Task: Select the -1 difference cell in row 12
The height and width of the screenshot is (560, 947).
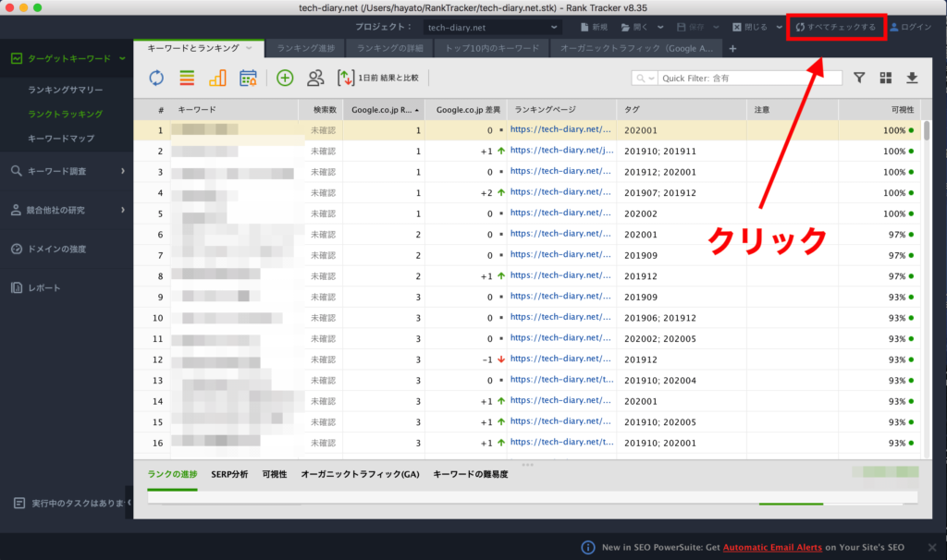Action: [x=466, y=359]
